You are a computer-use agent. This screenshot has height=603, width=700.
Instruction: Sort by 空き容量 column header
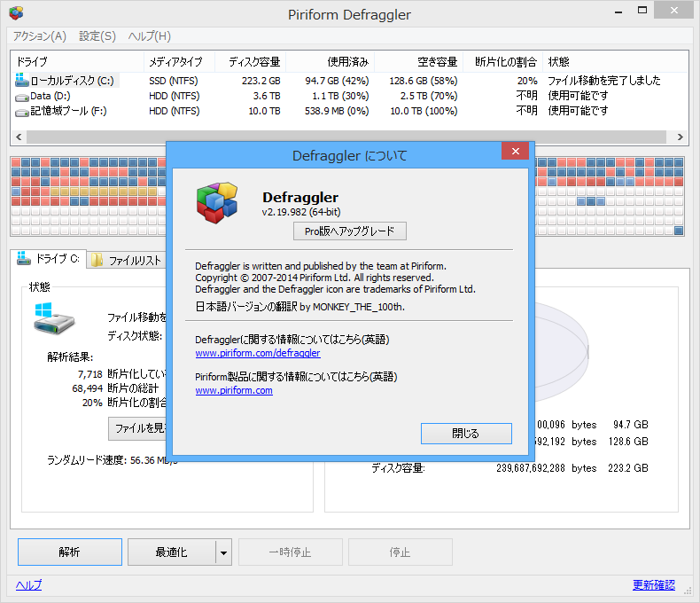tap(418, 62)
